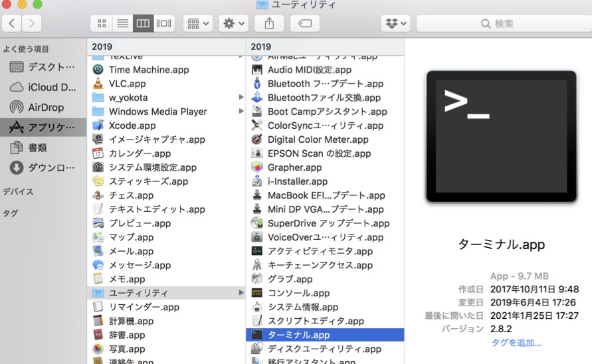Go back with the left chevron button
592x364 pixels.
point(12,23)
